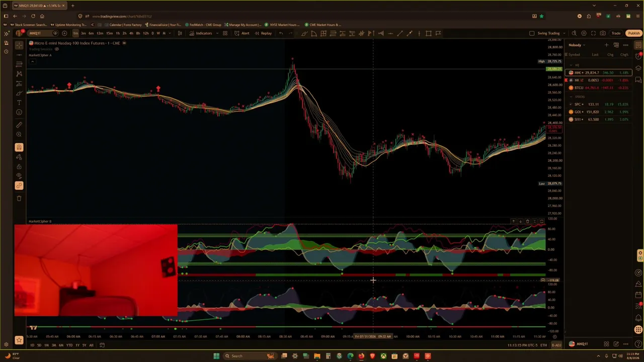
Task: Toggle ETH extended trading hours session
Action: pos(543,345)
